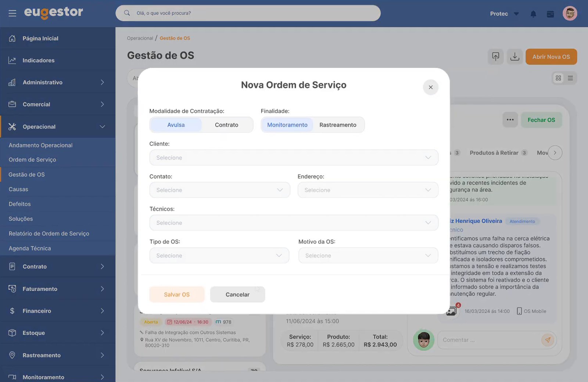Open the Motivo da OS dropdown

click(x=368, y=255)
